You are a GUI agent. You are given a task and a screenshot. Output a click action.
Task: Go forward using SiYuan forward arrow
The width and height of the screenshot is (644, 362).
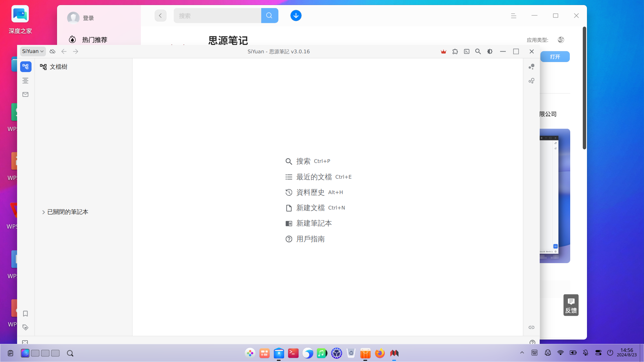tap(75, 51)
